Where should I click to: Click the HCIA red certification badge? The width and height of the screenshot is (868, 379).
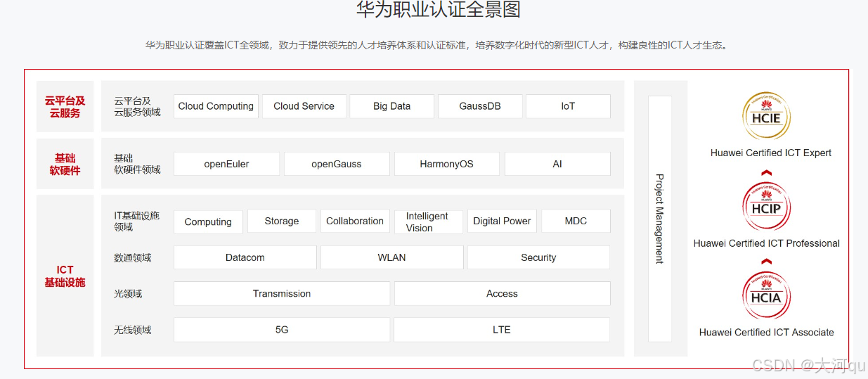pos(766,295)
